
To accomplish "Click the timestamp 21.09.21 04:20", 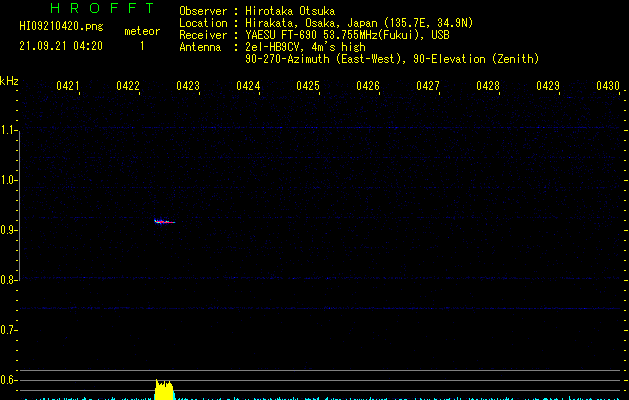I will click(x=61, y=46).
